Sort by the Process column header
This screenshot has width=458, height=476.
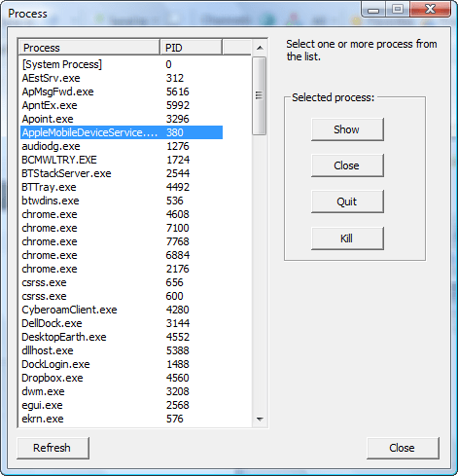tap(89, 48)
